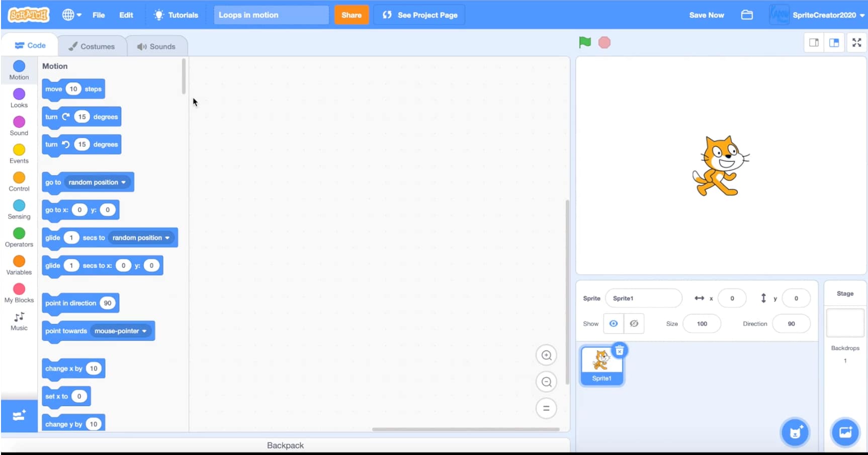The width and height of the screenshot is (868, 455).
Task: Show the sprite with the eye icon
Action: (x=614, y=324)
